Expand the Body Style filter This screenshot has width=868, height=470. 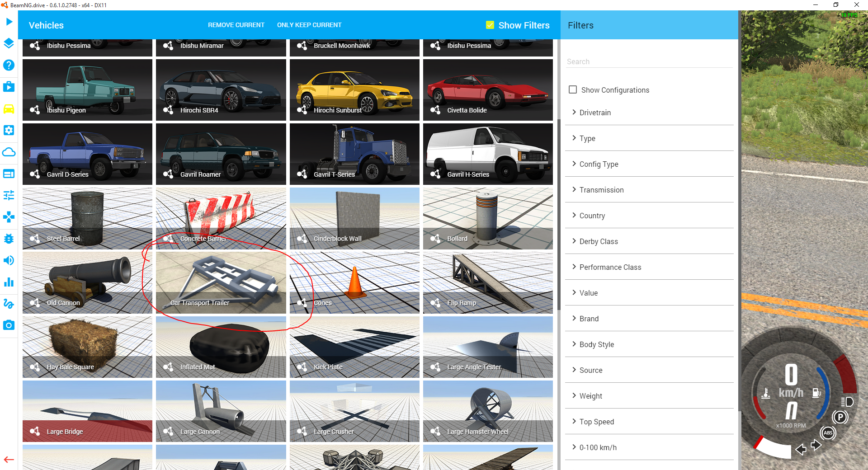coord(649,344)
